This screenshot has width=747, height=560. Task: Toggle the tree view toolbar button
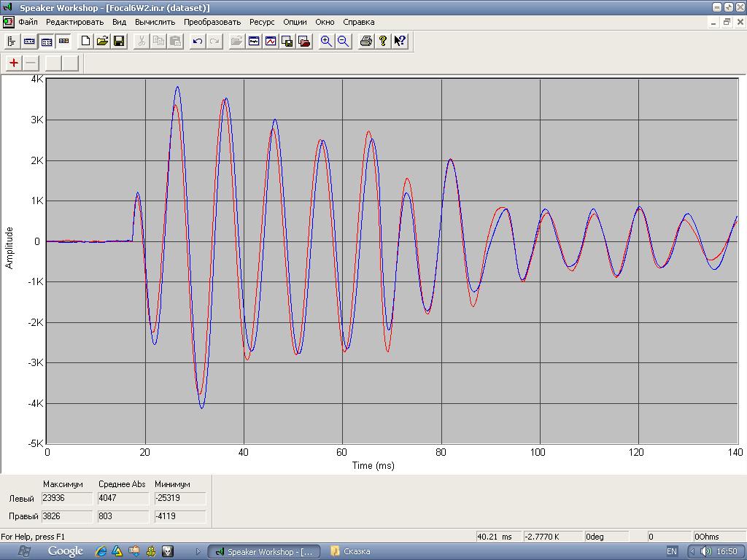[x=12, y=42]
